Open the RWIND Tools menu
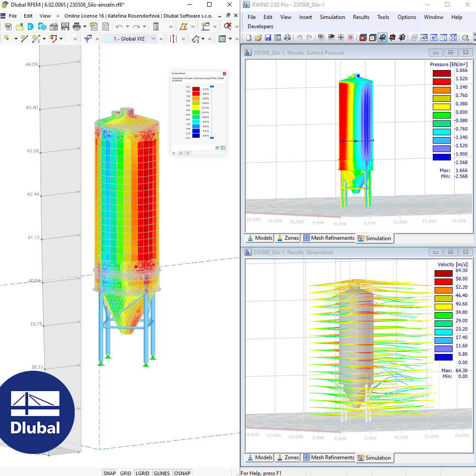 [x=383, y=17]
